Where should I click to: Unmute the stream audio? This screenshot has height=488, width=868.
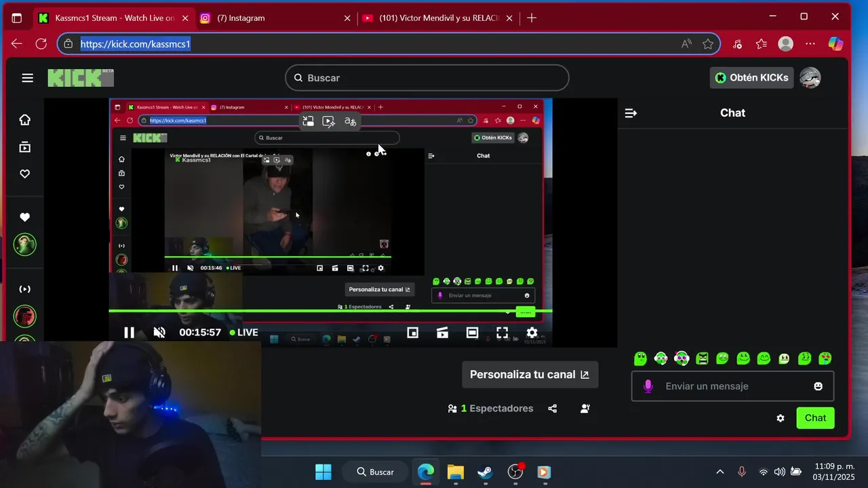point(159,333)
